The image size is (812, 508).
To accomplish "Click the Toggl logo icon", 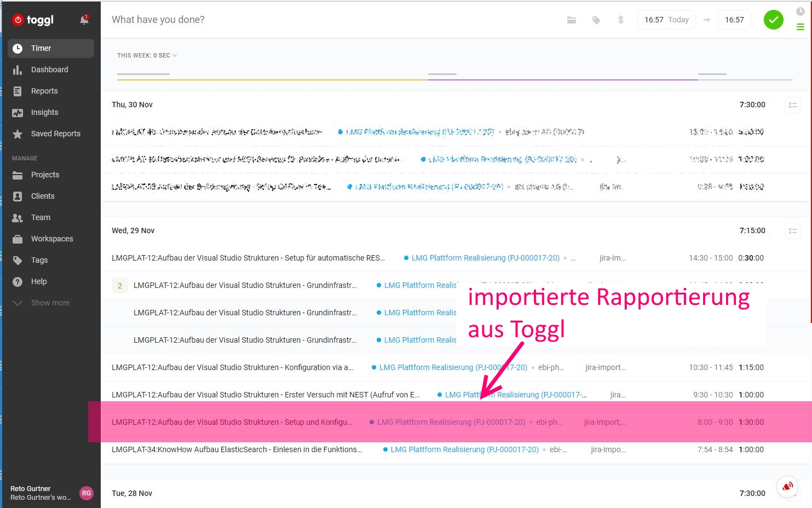I will [x=18, y=20].
